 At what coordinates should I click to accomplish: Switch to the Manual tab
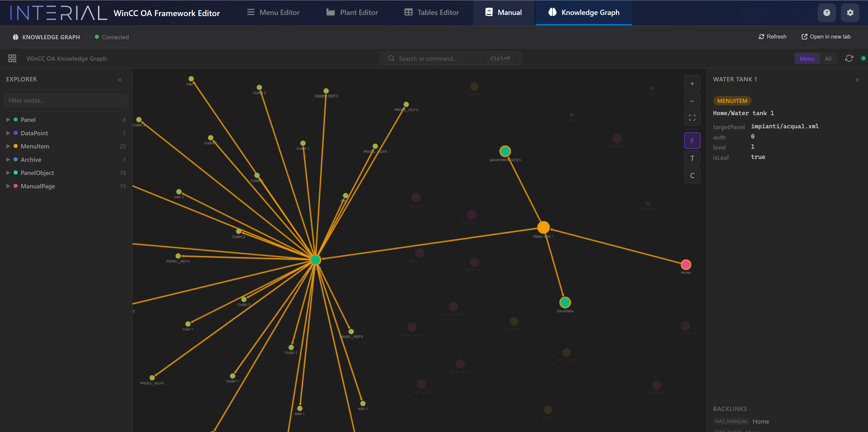coord(504,12)
